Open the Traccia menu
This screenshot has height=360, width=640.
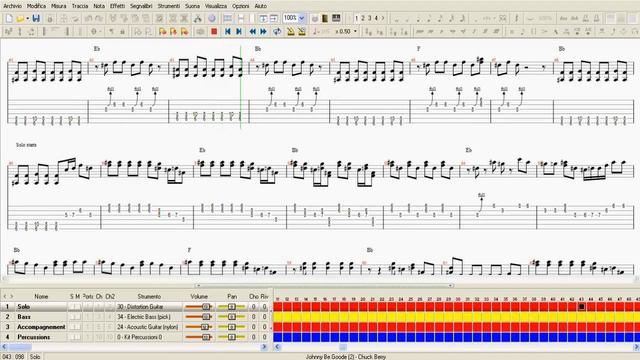[80, 6]
